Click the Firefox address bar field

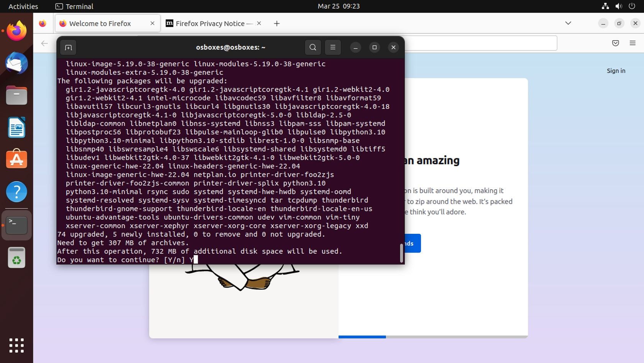pos(481,43)
